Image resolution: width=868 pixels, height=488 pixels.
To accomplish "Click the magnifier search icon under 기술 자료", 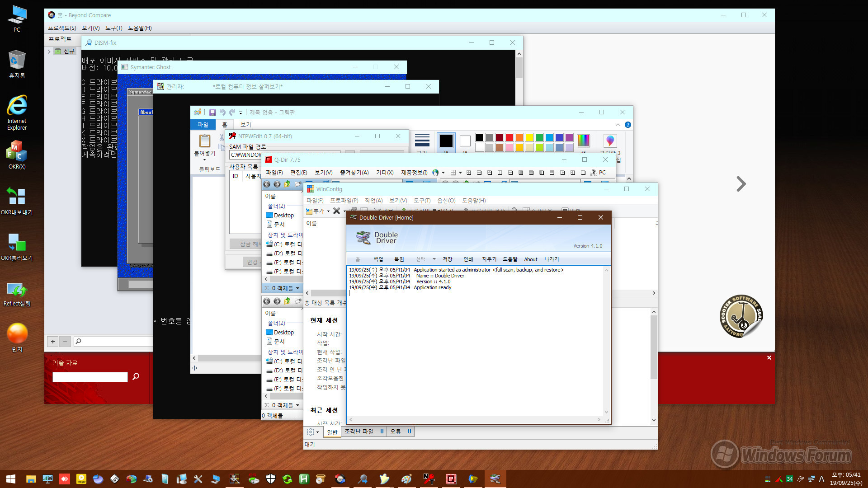I will pos(136,376).
